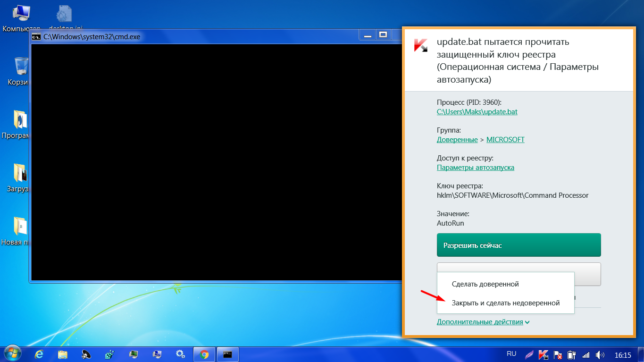This screenshot has width=644, height=362.
Task: Open the gears settings icon on taskbar
Action: tap(180, 354)
